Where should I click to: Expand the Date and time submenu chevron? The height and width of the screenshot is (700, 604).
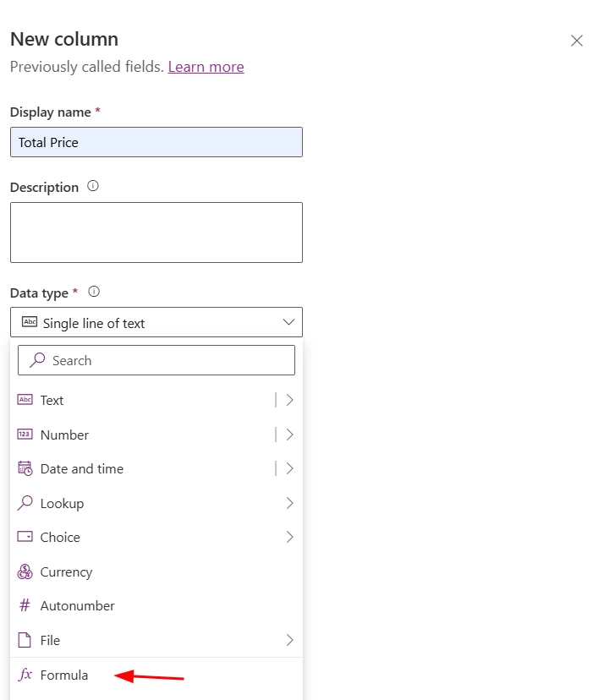coord(289,468)
